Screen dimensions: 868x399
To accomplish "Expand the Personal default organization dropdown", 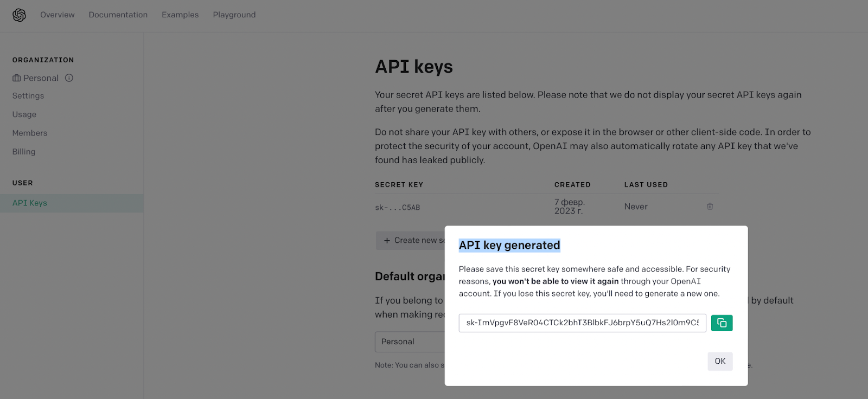I will pos(410,342).
